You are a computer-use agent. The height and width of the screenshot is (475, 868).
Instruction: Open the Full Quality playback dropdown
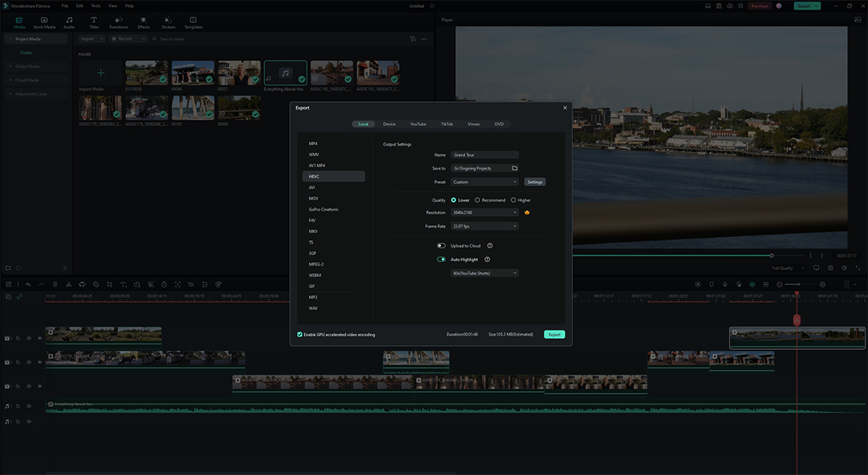pos(787,268)
